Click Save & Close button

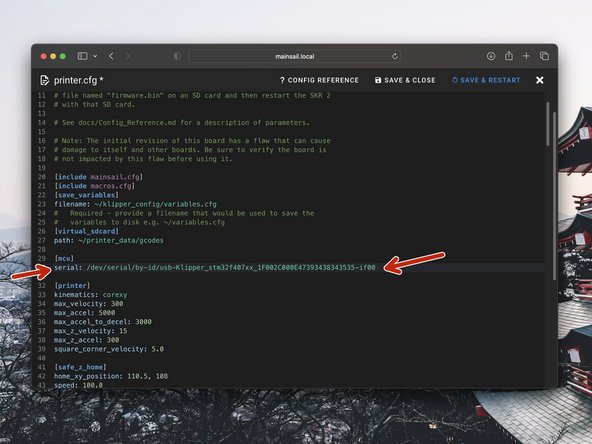[x=405, y=80]
